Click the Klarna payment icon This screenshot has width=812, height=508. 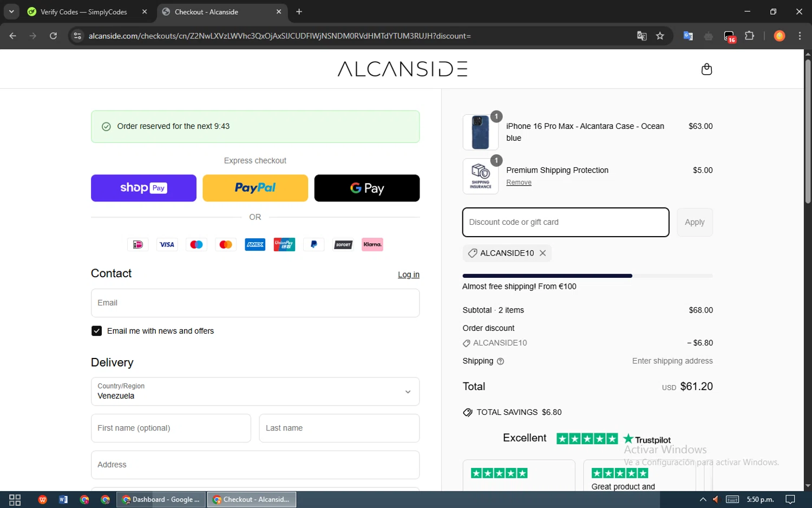coord(372,245)
